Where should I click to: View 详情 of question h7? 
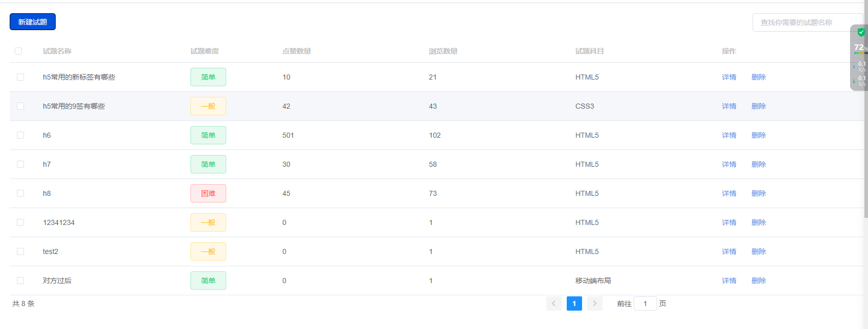pyautogui.click(x=729, y=164)
